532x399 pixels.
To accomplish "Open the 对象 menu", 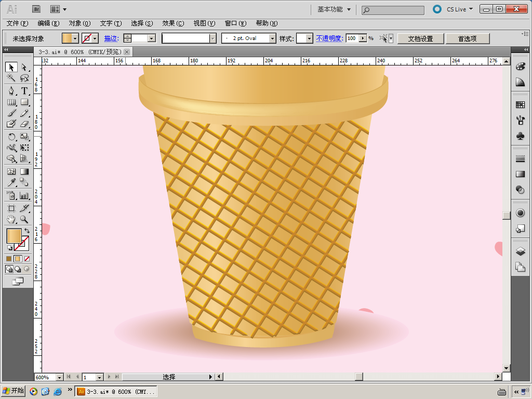I will pos(79,23).
